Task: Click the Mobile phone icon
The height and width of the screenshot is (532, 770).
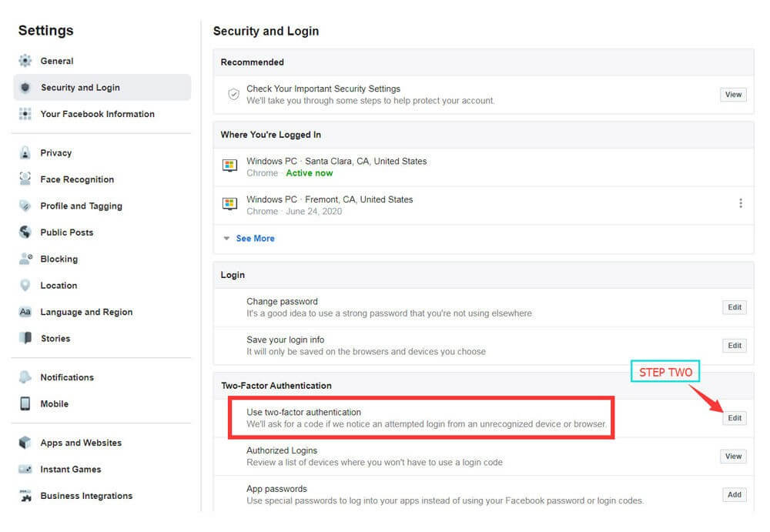Action: [x=25, y=403]
